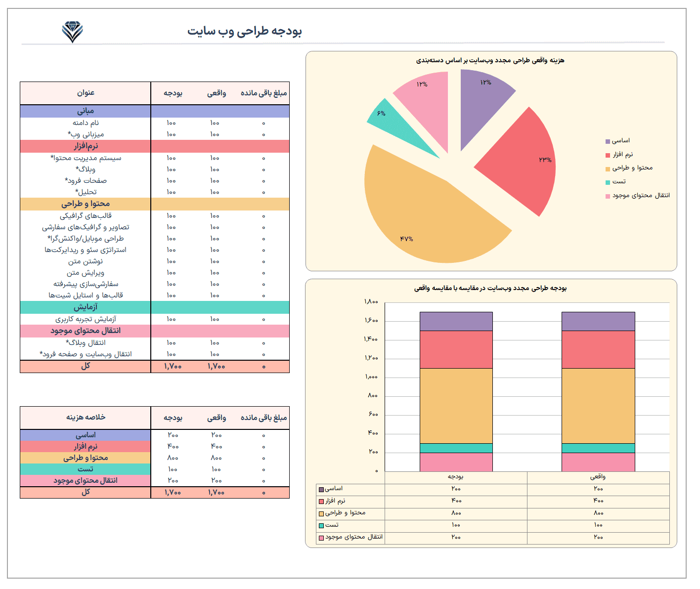Click the خلاصه هزینه summary table header
This screenshot has width=700, height=589.
coord(86,418)
